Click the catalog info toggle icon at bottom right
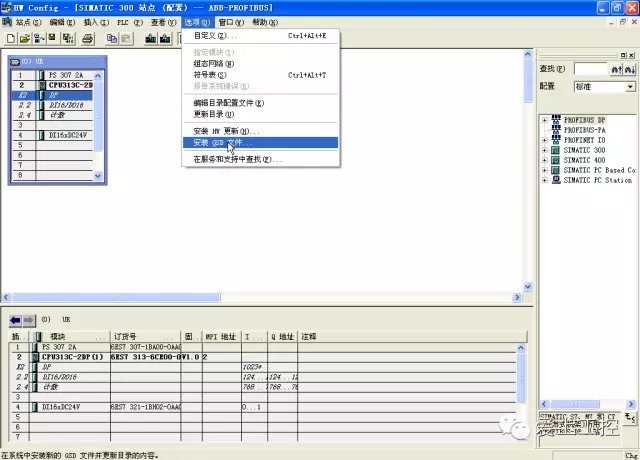Image resolution: width=640 pixels, height=460 pixels. click(630, 418)
